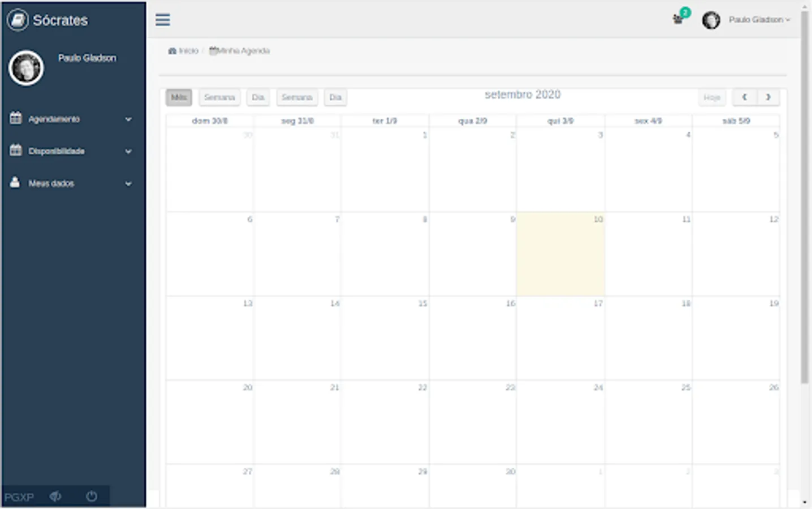This screenshot has height=509, width=812.
Task: Click the Início home breadcrumb icon
Action: tap(172, 51)
